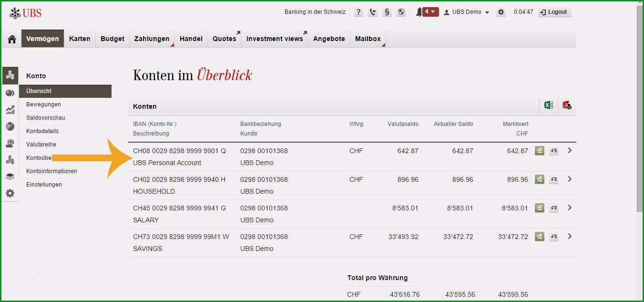This screenshot has width=644, height=302.
Task: Open the paragraph sign legal icon
Action: (387, 12)
